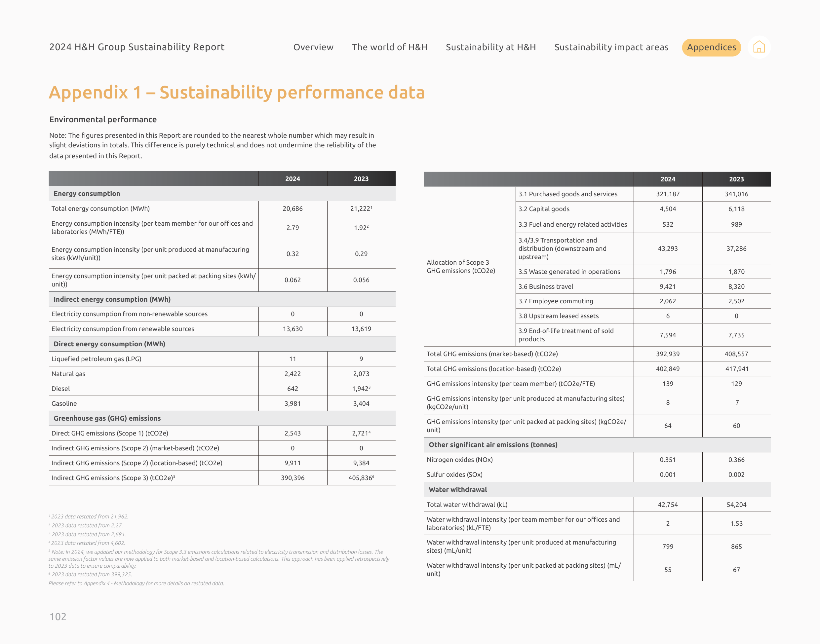Click Scope 1 emissions 2024 value 2,543
This screenshot has height=644, width=820.
click(x=292, y=433)
